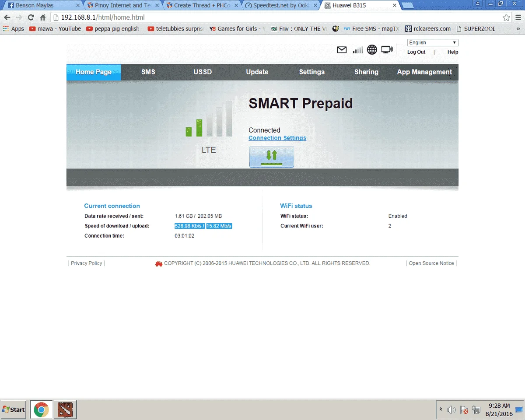Click the Huawei logo in footer
This screenshot has height=420, width=525.
pyautogui.click(x=159, y=263)
